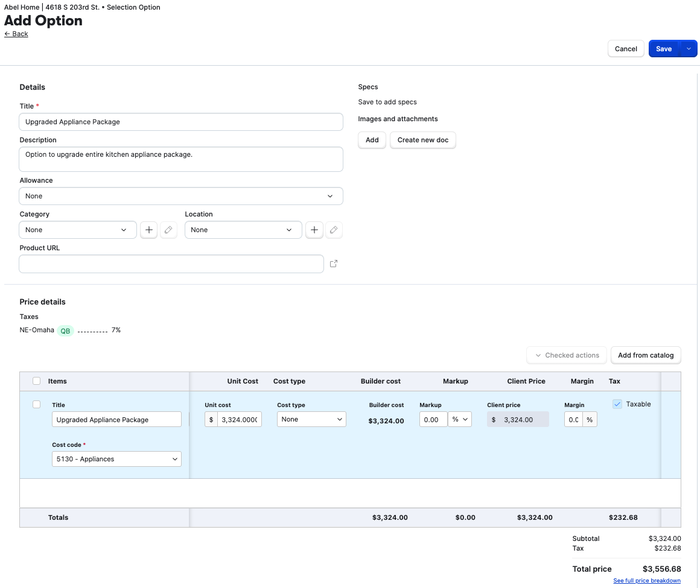Toggle the Taxable checkbox
Screen dimensions: 700x588
(x=617, y=404)
